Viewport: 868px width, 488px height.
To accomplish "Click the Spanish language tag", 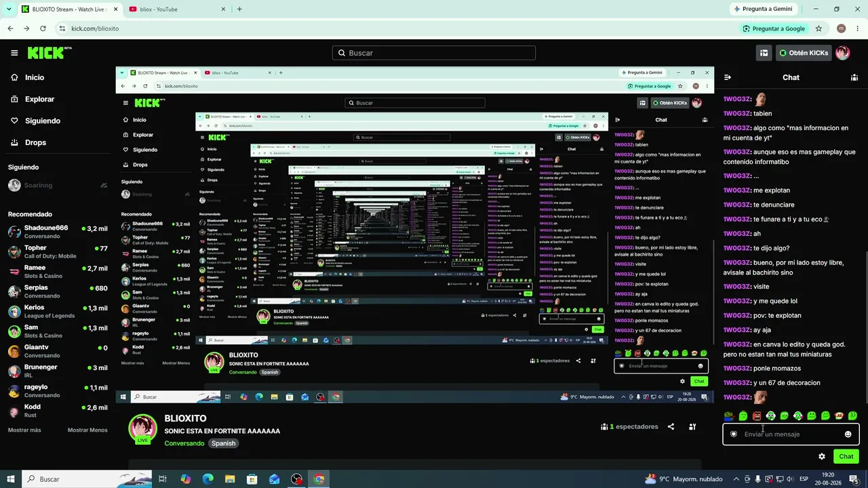I will (223, 443).
